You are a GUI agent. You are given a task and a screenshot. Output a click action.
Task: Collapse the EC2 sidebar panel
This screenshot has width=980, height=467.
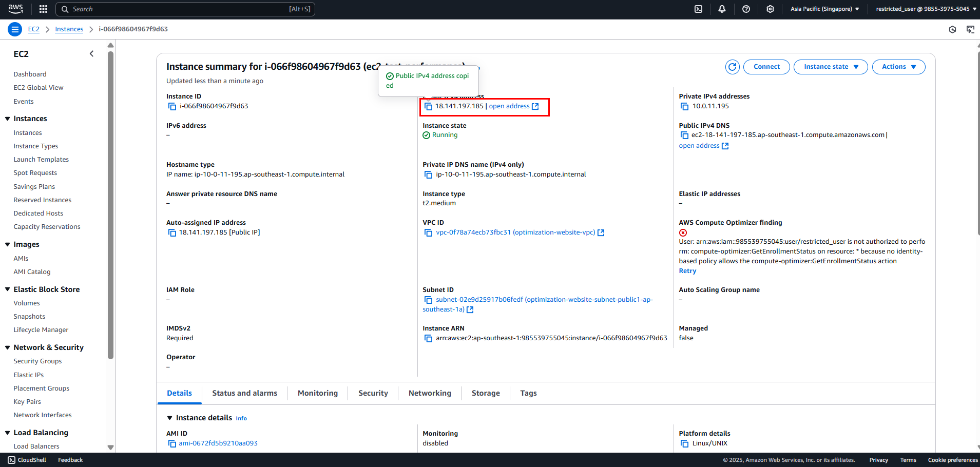coord(91,54)
